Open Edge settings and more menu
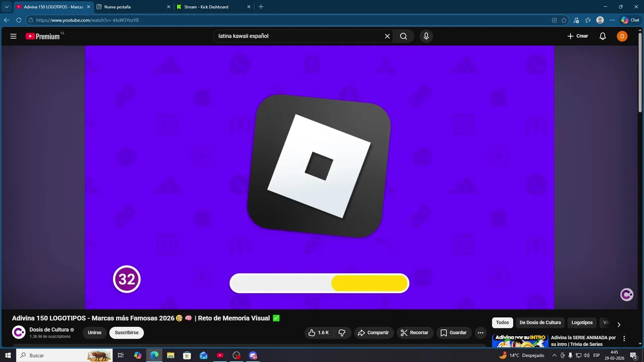This screenshot has width=644, height=362. (x=612, y=20)
